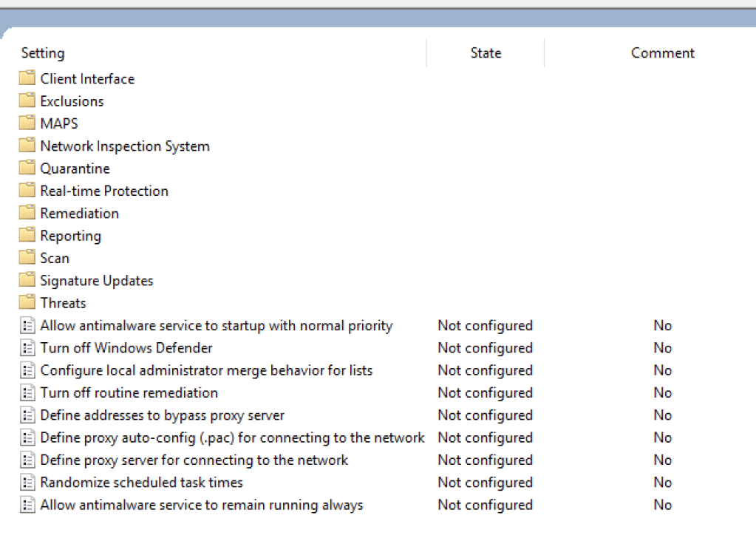Click the Turn off routine remediation policy icon
Screen dimensions: 756x538
point(27,392)
